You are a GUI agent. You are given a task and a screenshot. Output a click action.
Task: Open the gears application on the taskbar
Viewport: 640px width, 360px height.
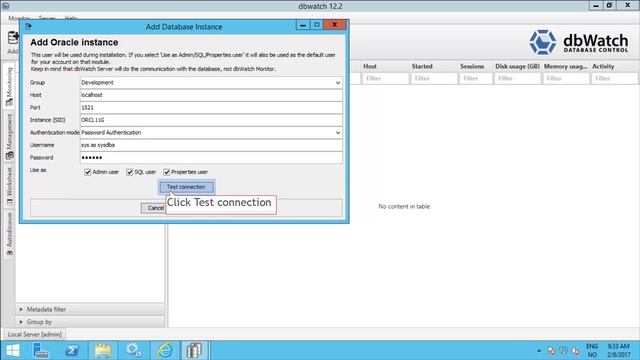point(133,350)
